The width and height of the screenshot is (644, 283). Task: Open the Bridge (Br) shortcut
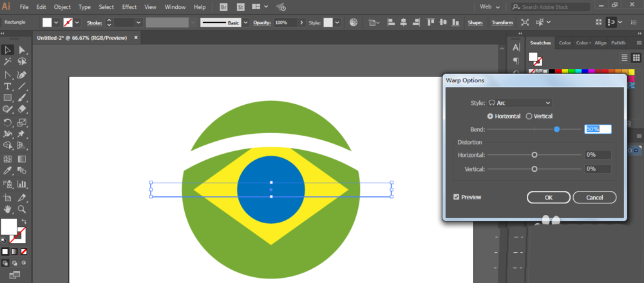(x=223, y=7)
